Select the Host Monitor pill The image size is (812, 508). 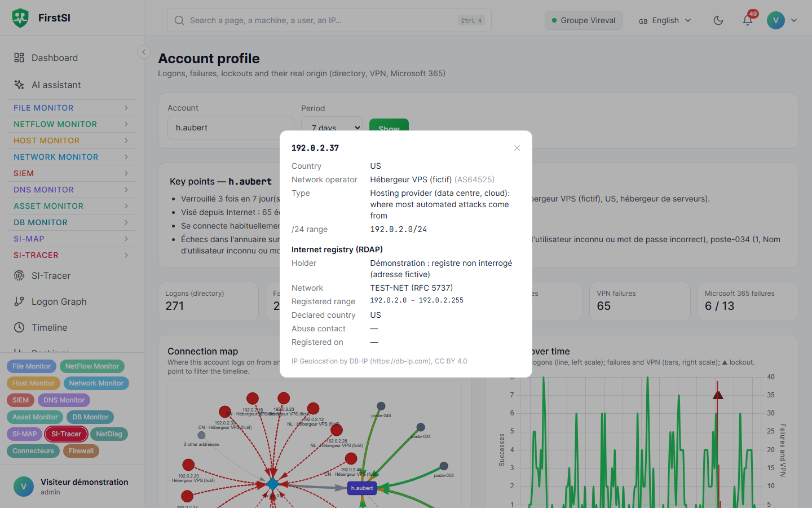(33, 383)
